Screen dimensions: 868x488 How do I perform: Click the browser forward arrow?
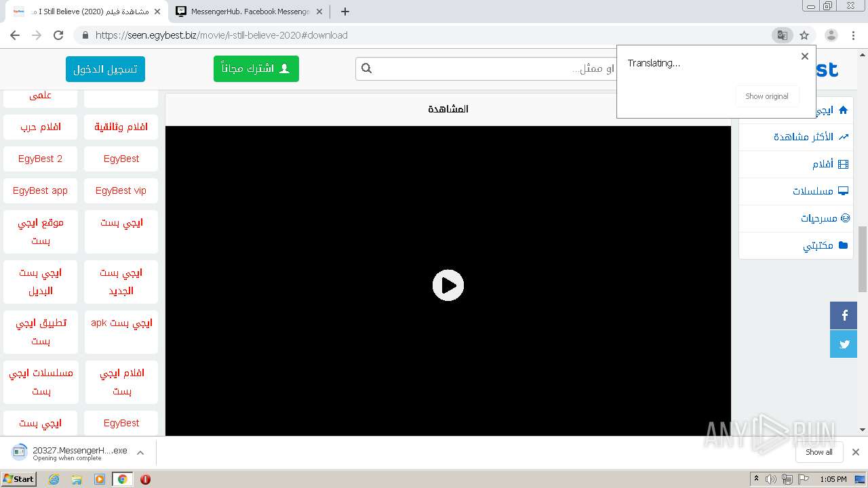(x=37, y=35)
